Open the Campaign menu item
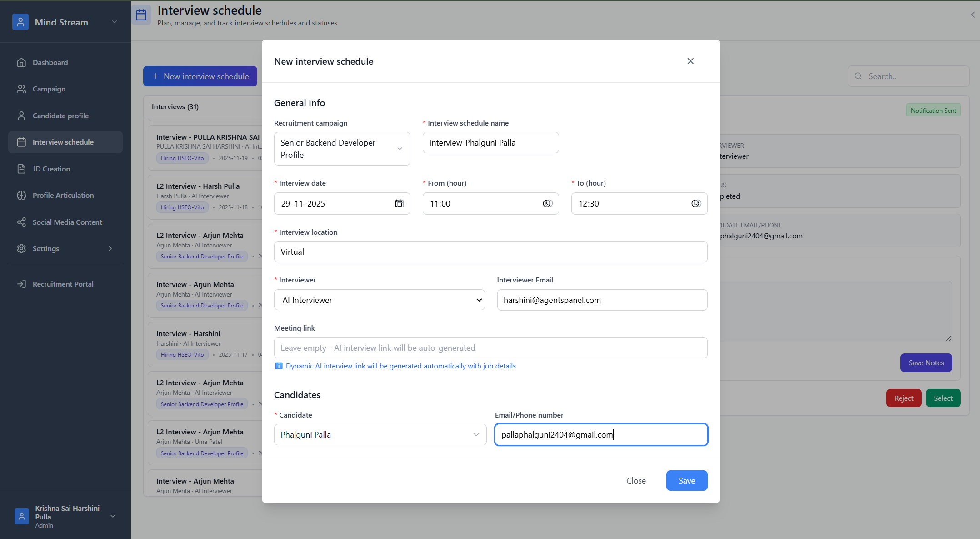The image size is (980, 539). 49,89
